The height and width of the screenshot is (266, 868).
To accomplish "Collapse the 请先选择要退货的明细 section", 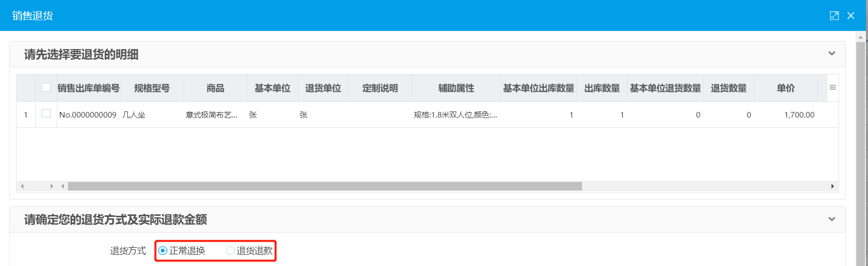I will [831, 53].
